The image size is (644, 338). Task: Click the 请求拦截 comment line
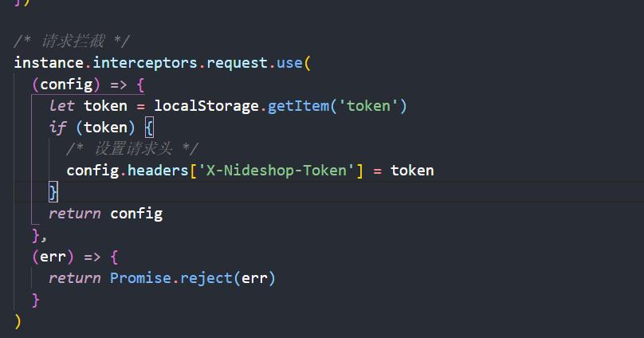[x=72, y=41]
